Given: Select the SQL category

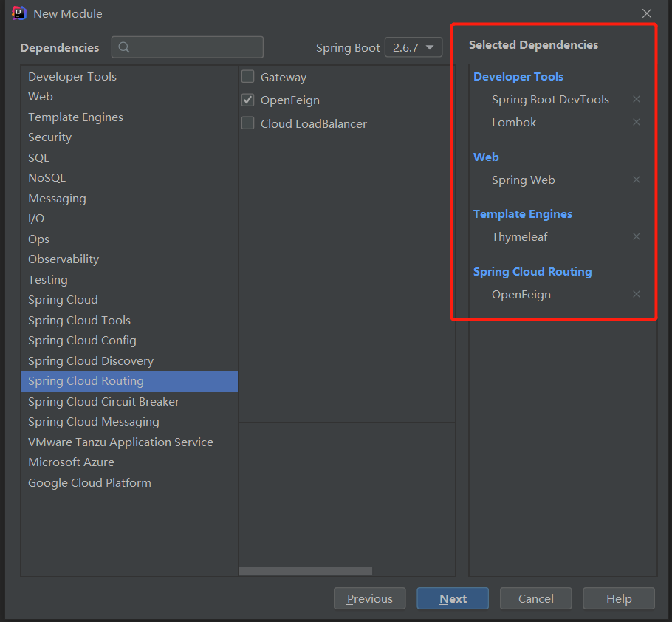Looking at the screenshot, I should (129, 158).
